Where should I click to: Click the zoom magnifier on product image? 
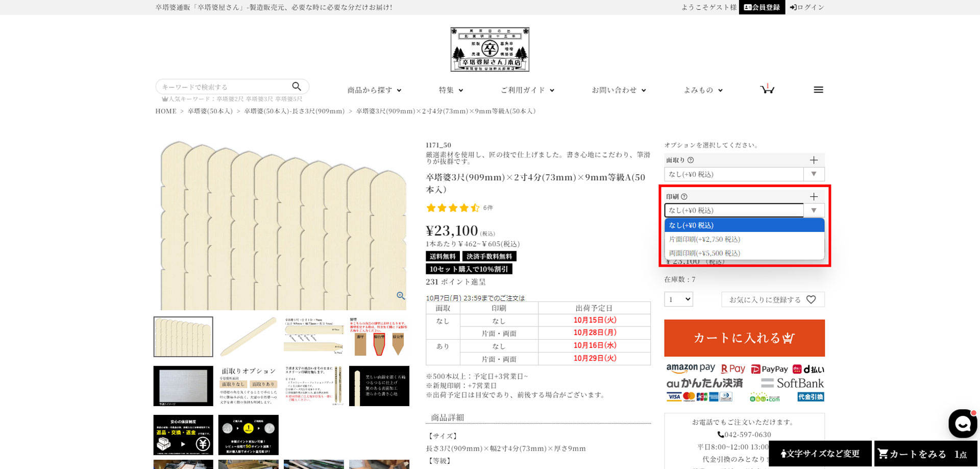tap(401, 296)
